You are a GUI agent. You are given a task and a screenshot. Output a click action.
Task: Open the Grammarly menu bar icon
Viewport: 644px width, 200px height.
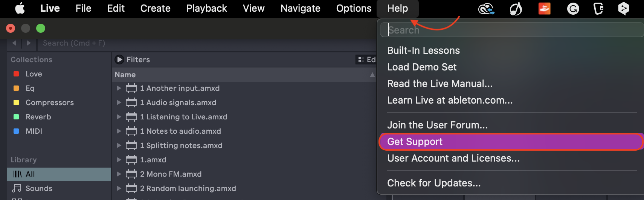pyautogui.click(x=573, y=8)
